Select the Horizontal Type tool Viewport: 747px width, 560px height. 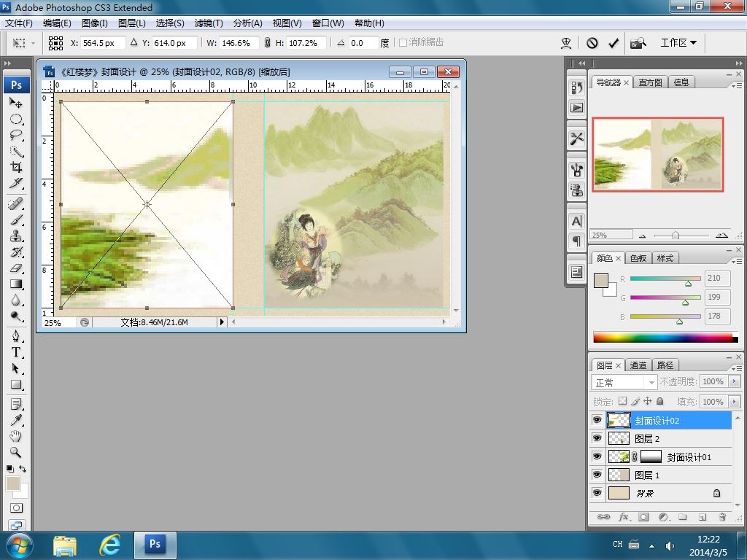tap(16, 353)
